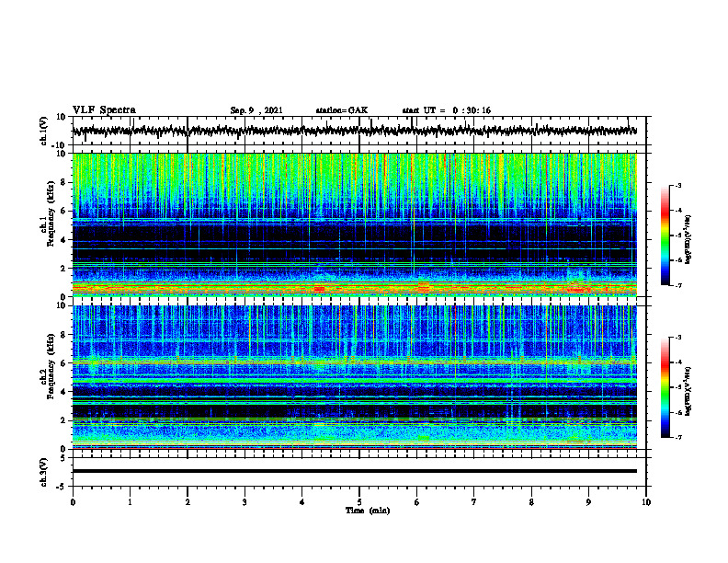
Task: Click the "1" tick on the time axis
Action: click(x=130, y=502)
